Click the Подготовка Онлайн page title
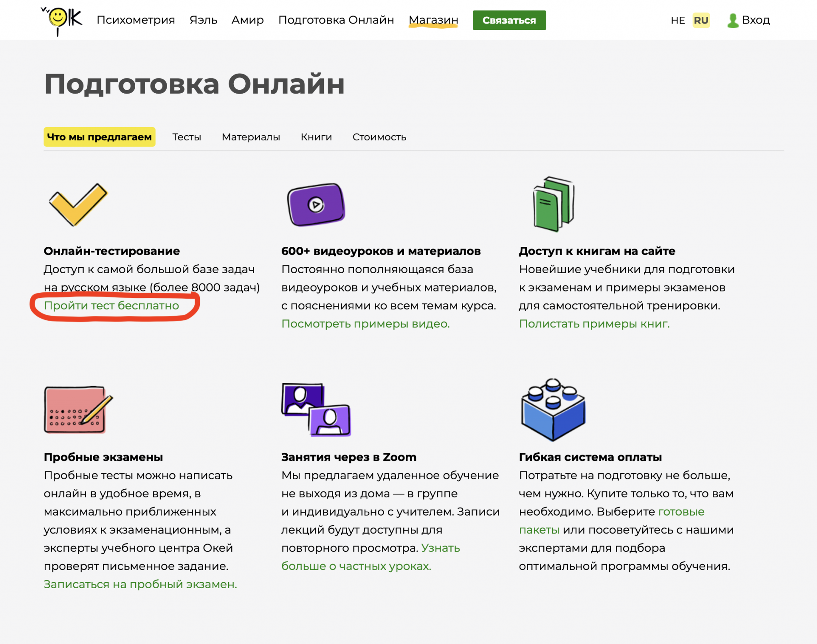This screenshot has width=817, height=644. [194, 85]
